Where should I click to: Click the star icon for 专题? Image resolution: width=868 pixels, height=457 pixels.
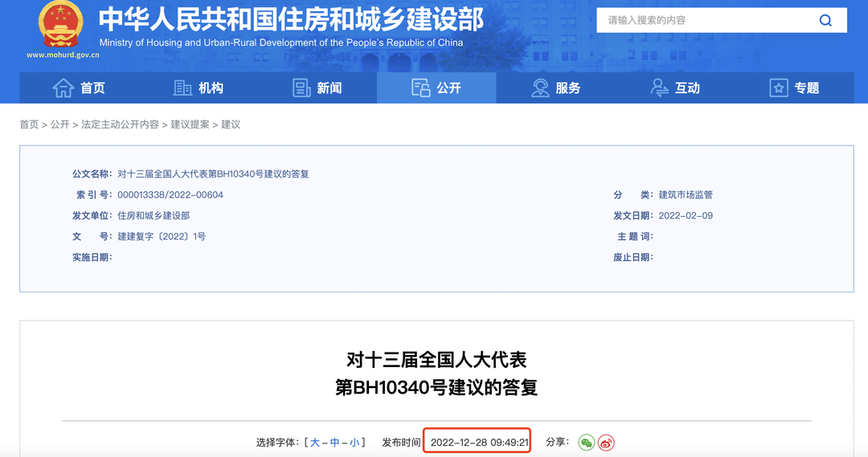click(x=779, y=88)
